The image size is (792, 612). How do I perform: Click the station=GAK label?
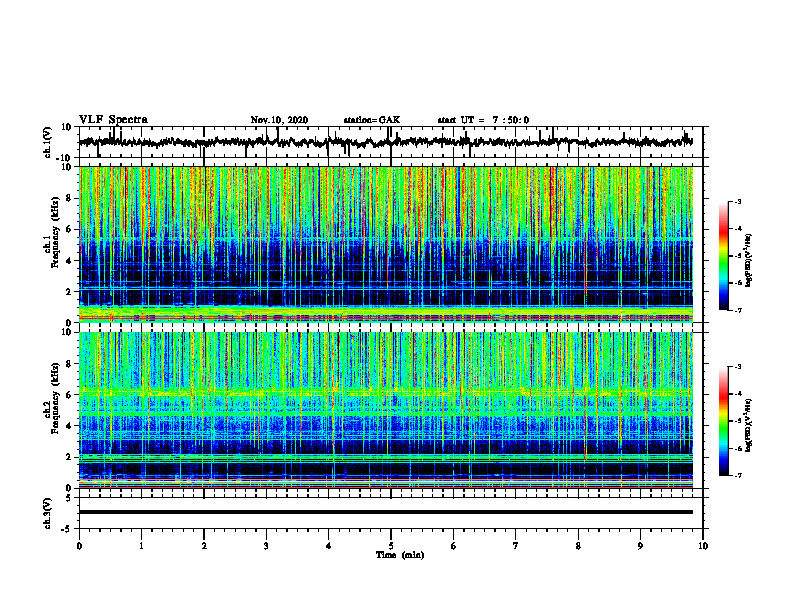(x=372, y=120)
